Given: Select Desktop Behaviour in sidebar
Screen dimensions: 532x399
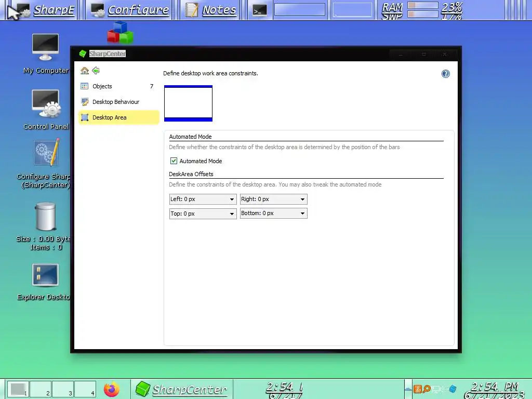Looking at the screenshot, I should (119, 102).
